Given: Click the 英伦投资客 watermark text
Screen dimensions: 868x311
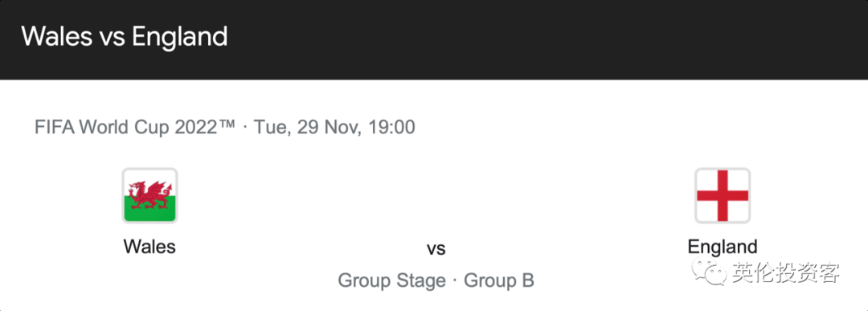Looking at the screenshot, I should tap(786, 272).
